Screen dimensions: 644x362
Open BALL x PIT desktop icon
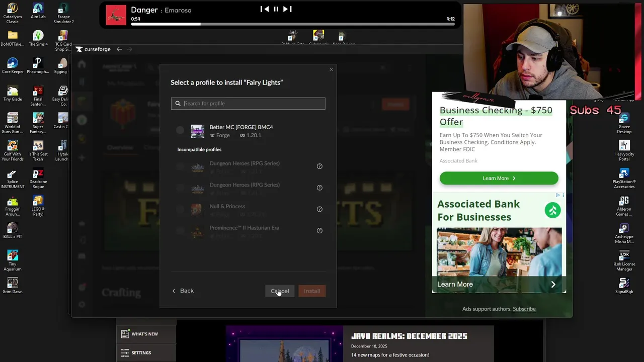pos(13,231)
